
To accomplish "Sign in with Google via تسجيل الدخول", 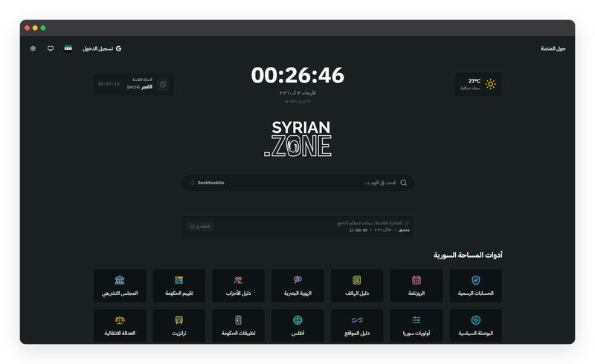I will [x=102, y=48].
